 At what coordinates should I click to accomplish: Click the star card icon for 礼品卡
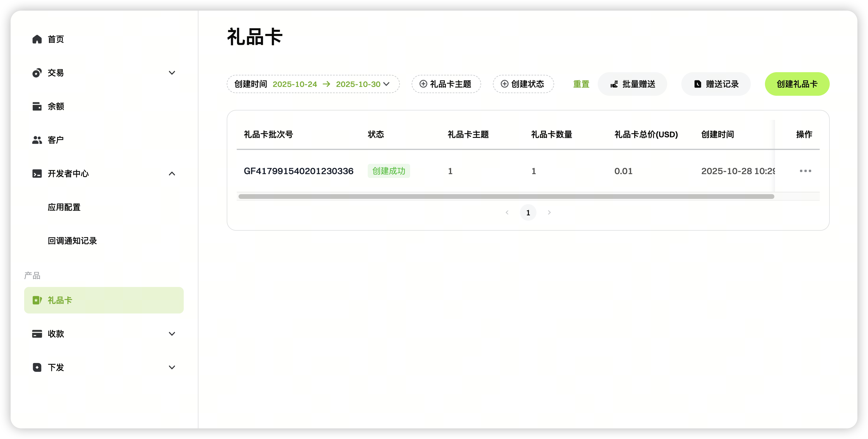37,300
